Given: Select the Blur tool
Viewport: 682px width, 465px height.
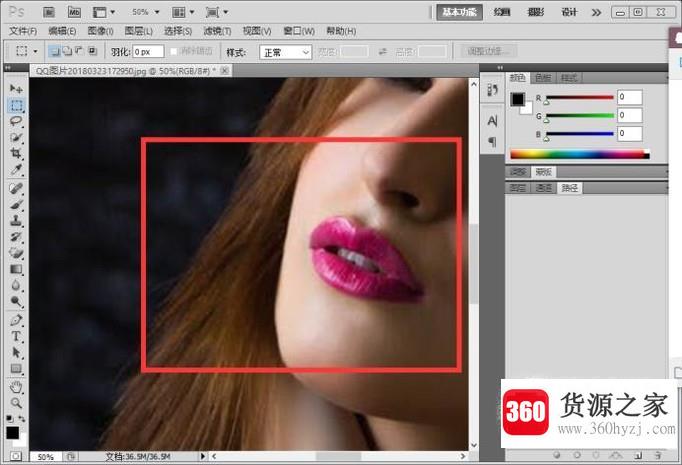Looking at the screenshot, I should [16, 285].
